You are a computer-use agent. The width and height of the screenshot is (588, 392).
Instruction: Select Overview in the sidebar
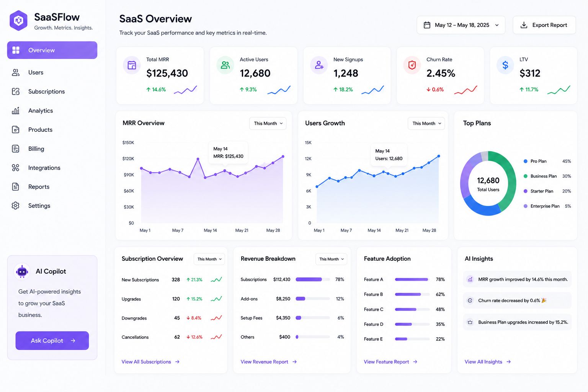tap(52, 50)
